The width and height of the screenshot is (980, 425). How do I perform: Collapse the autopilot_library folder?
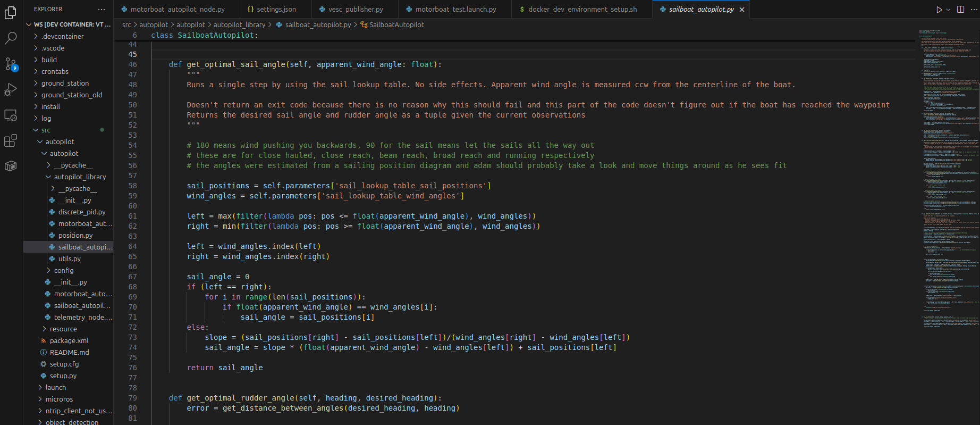(80, 177)
